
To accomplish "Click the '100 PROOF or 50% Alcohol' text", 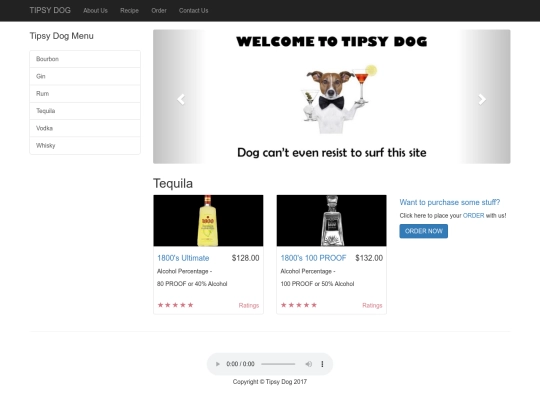I will click(317, 284).
